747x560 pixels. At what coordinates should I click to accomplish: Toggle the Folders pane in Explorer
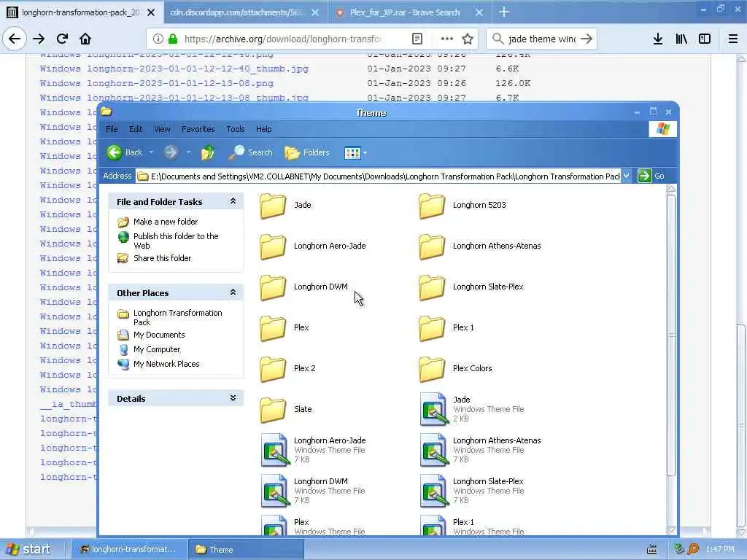307,152
